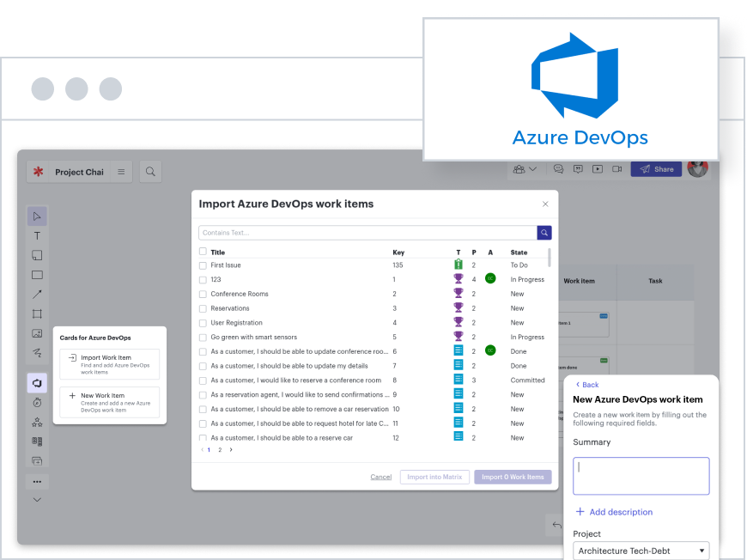Viewport: 747px width, 560px height.
Task: Collapse the toolbar with bottom chevron
Action: pyautogui.click(x=37, y=500)
